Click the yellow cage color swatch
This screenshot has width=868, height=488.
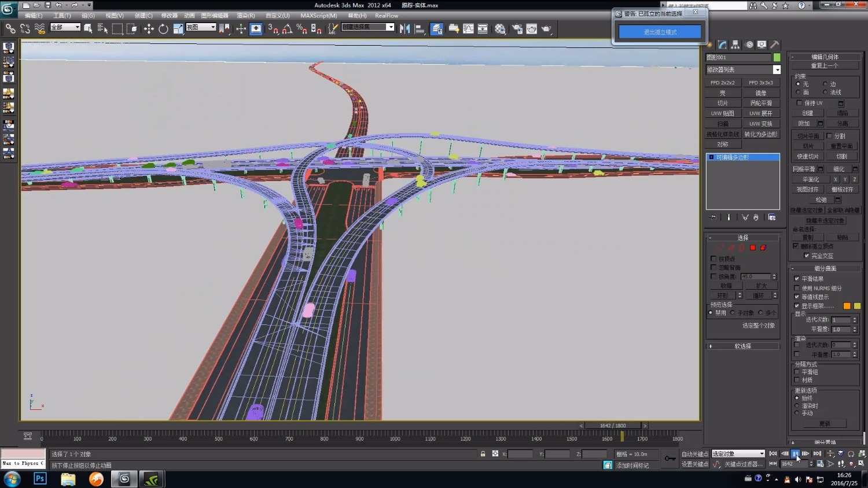coord(857,306)
